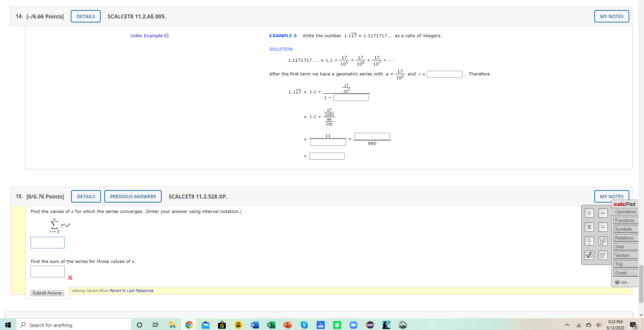Switch to the Operations section of calcPad
The width and height of the screenshot is (644, 330).
pos(625,212)
